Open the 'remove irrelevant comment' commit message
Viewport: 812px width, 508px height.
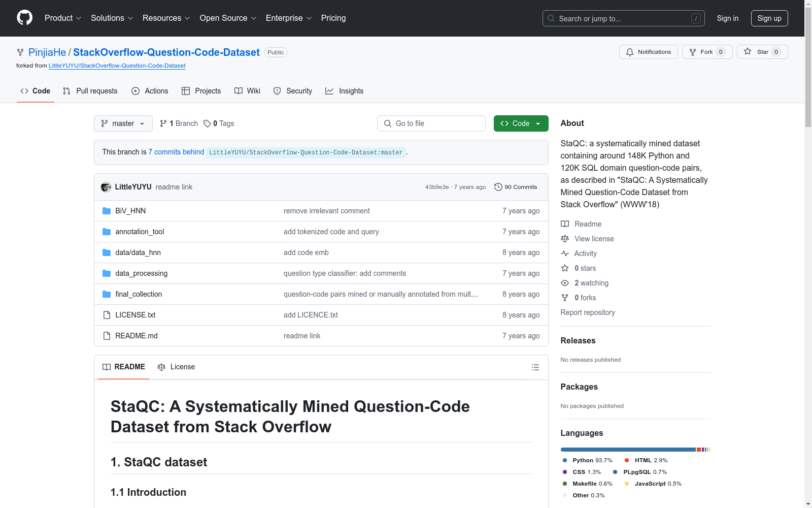click(327, 211)
